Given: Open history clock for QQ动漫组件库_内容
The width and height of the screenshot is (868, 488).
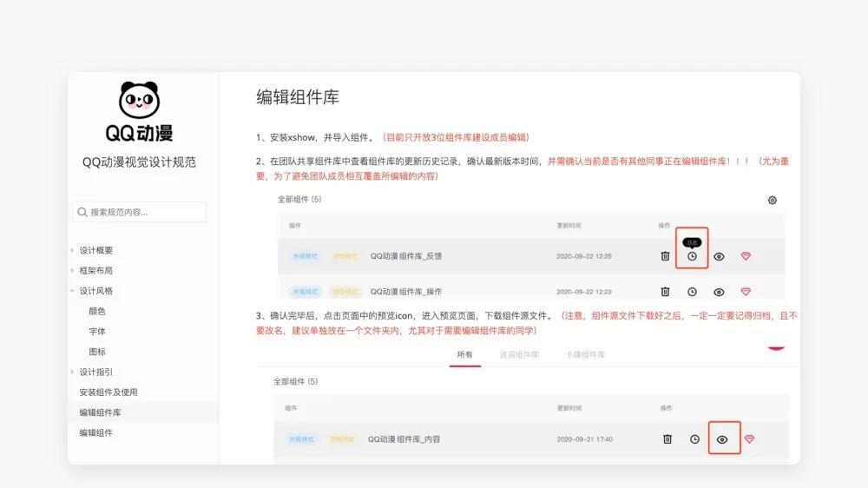Looking at the screenshot, I should point(694,439).
